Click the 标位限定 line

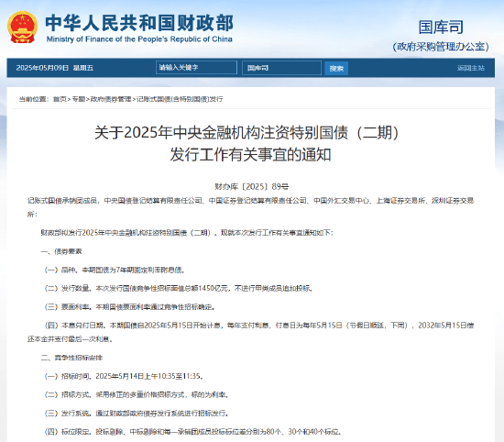192,432
